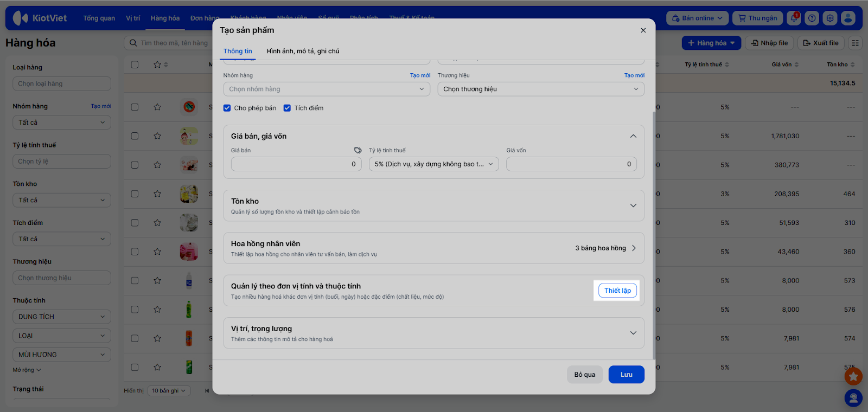This screenshot has width=868, height=412.
Task: Toggle the Tích điểm checkbox
Action: click(x=288, y=108)
